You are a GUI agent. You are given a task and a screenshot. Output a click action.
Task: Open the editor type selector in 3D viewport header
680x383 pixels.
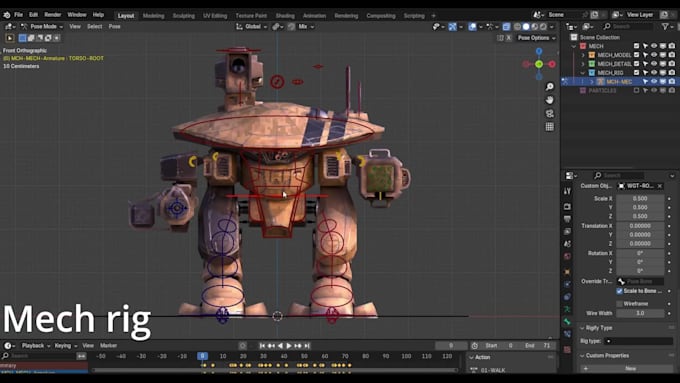10,26
